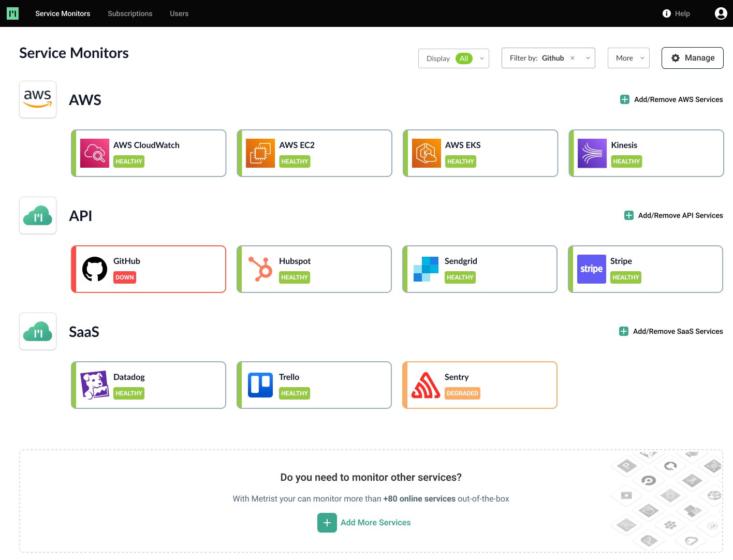Click the Stripe logo icon
Screen dimensions: 733x560
click(592, 269)
